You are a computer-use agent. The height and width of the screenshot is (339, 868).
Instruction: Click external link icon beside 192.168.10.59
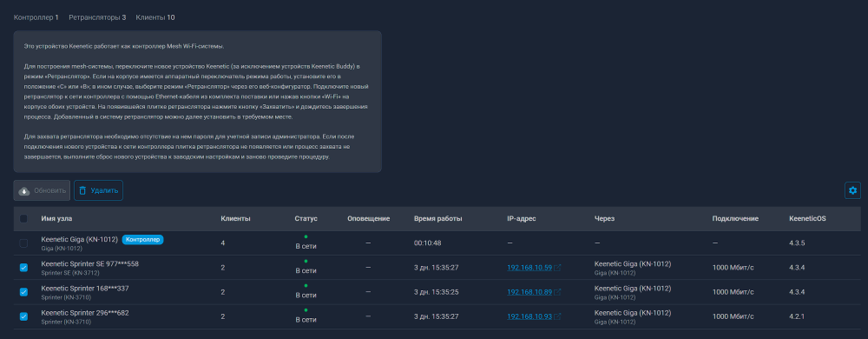557,268
